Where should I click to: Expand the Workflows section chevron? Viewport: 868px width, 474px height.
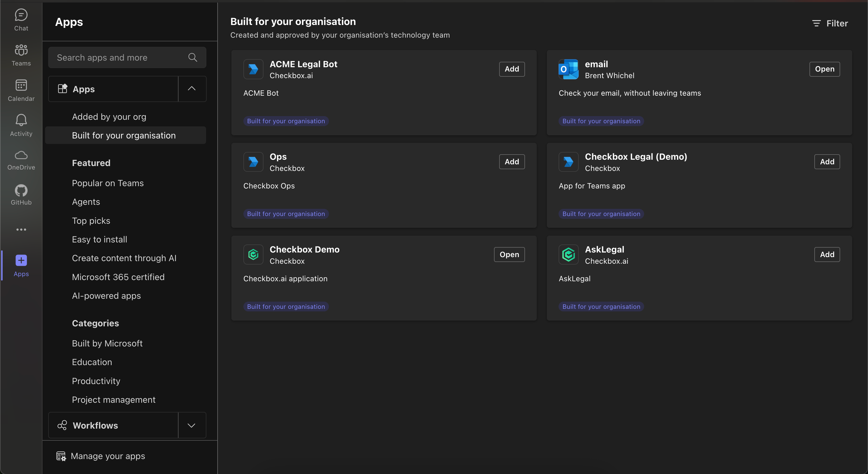[192, 425]
